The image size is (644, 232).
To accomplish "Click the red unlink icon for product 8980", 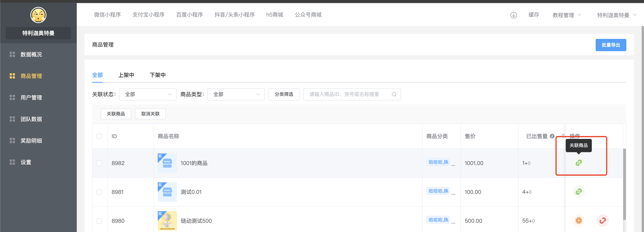I will pos(603,220).
